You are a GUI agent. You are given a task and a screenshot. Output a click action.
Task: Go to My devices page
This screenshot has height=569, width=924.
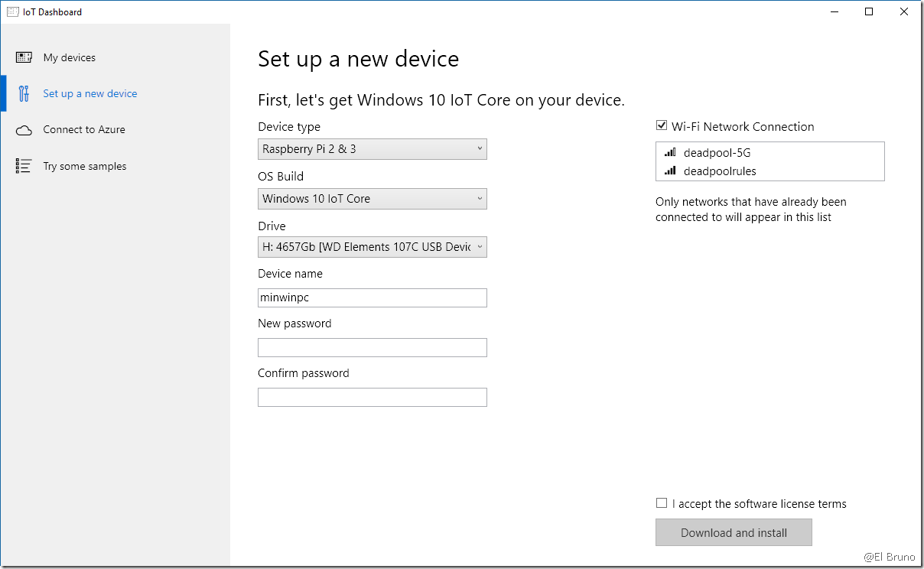[69, 57]
